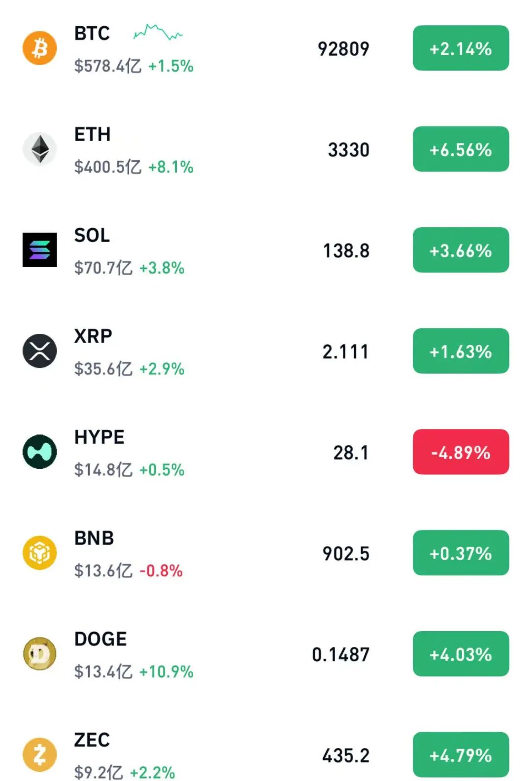Viewport: 532px width, 781px height.
Task: Click the green Hyperliquid HYPE icon
Action: [39, 452]
